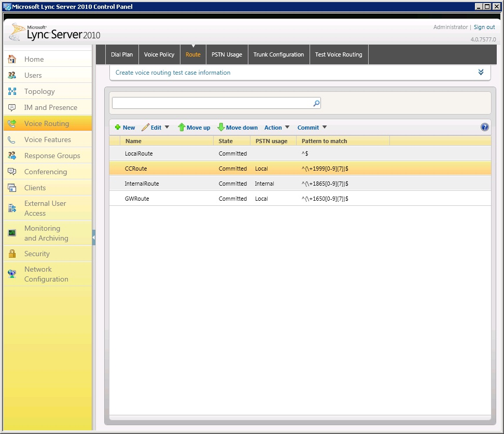Collapse the left navigation pane with splitter arrow
Screen dimensions: 504x434
[94, 238]
